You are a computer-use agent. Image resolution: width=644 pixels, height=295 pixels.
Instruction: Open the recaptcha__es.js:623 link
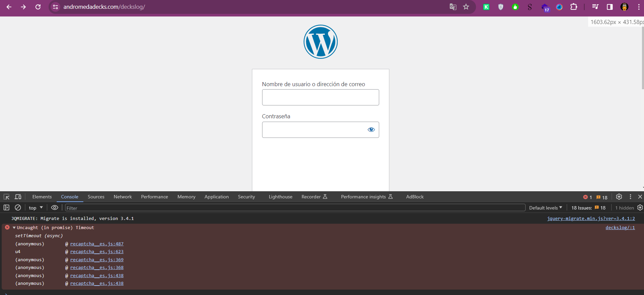coord(97,252)
